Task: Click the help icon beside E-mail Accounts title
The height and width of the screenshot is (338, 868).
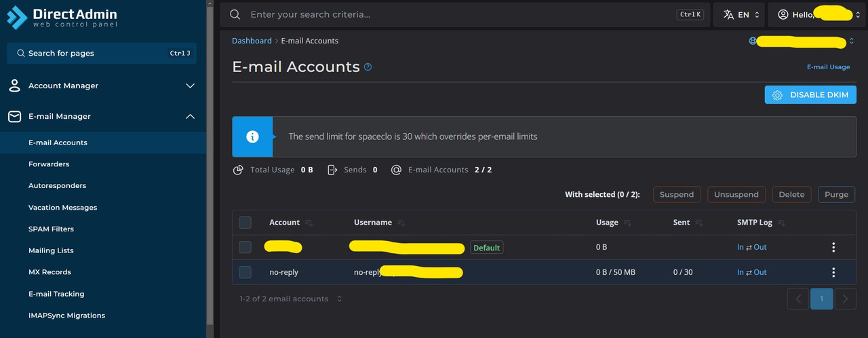Action: pos(368,67)
